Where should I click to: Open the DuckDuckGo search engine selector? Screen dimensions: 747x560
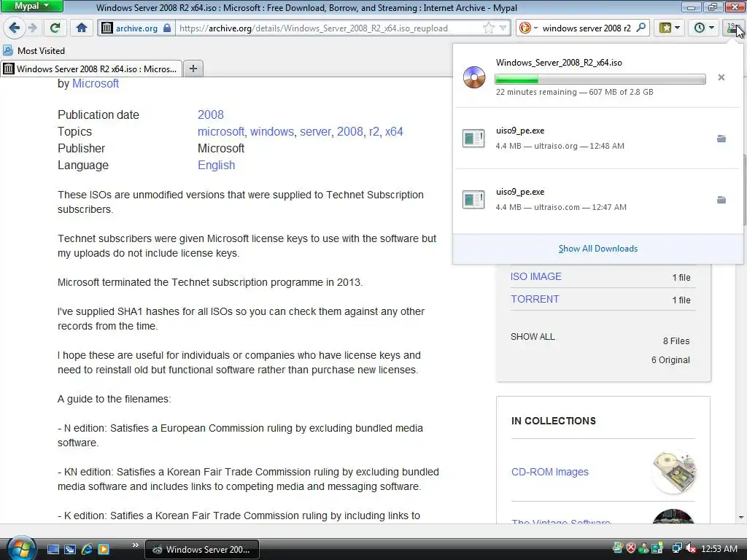pos(528,28)
